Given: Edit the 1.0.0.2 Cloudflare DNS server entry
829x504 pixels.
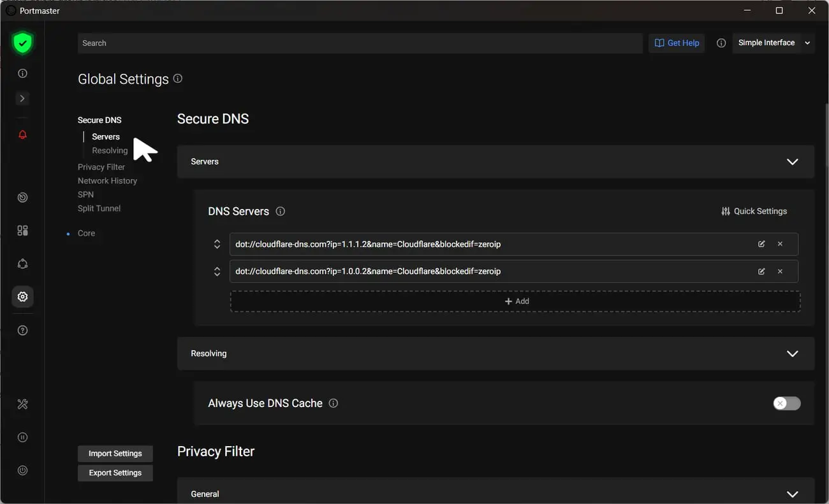Looking at the screenshot, I should point(761,271).
